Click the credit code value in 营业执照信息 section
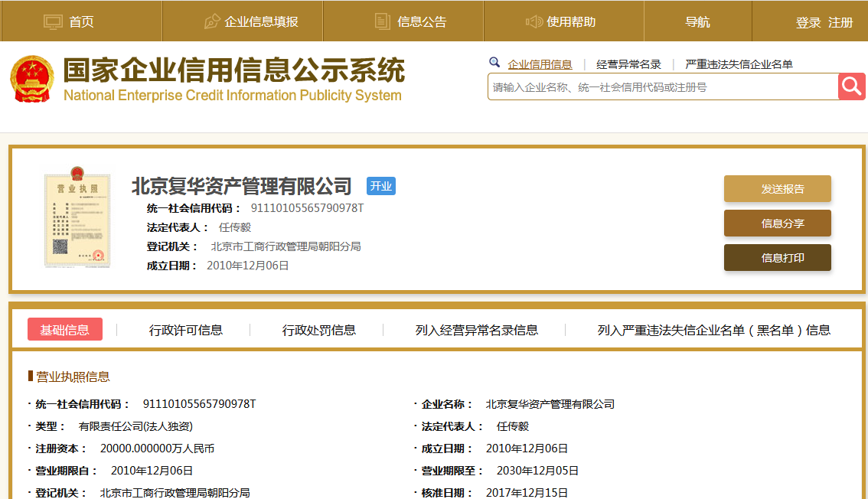Viewport: 868px width, 499px height. 199,404
